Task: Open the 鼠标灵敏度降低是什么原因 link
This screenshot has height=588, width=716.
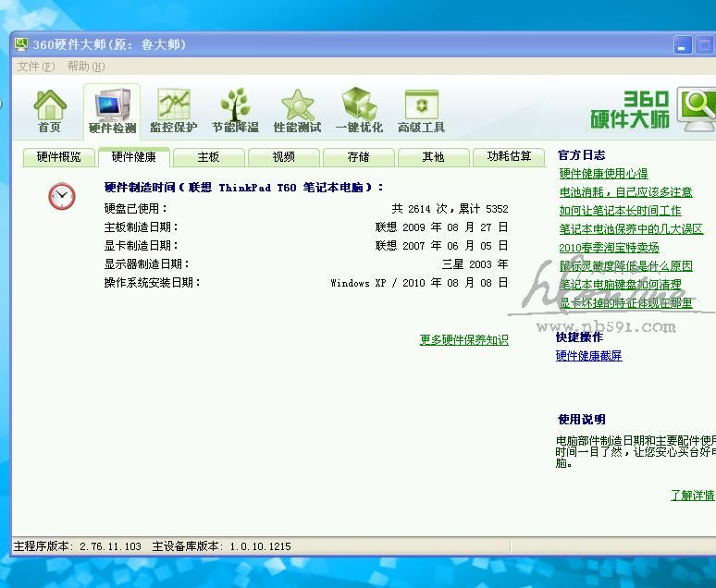Action: (x=626, y=265)
